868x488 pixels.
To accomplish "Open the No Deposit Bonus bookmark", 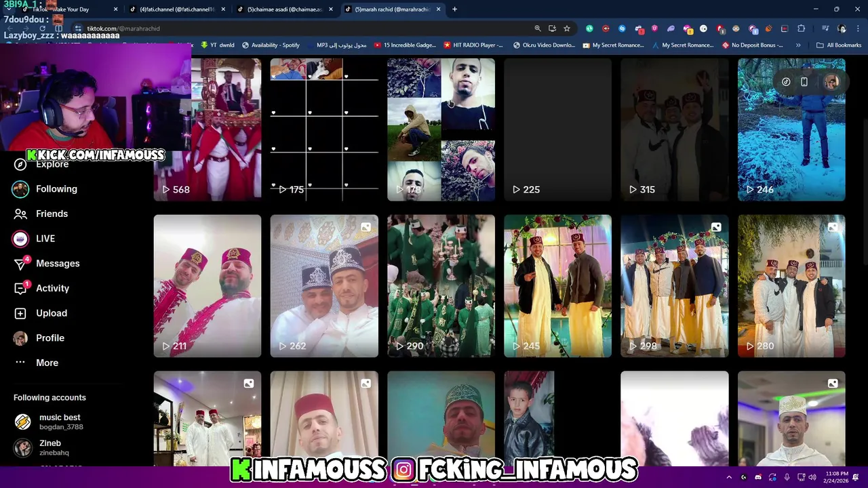I will point(753,45).
